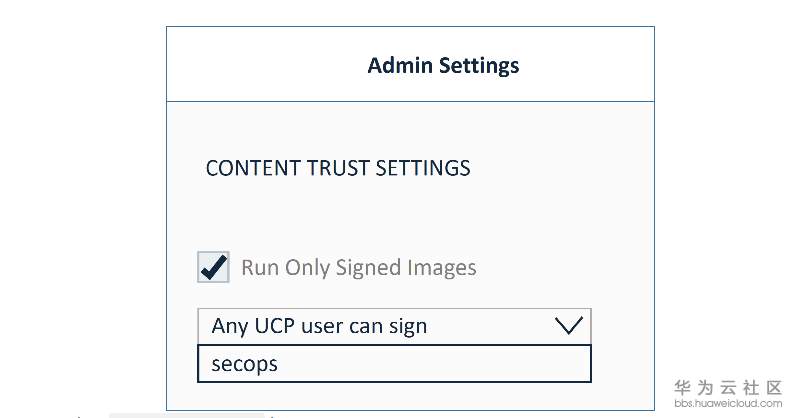Click the secops entry field
The image size is (796, 418).
point(394,364)
